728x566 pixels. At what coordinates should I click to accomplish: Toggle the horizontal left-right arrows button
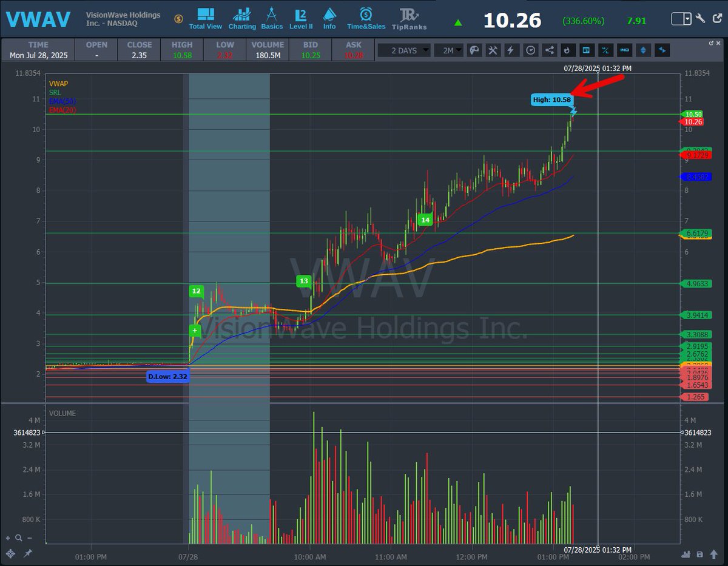tap(662, 50)
